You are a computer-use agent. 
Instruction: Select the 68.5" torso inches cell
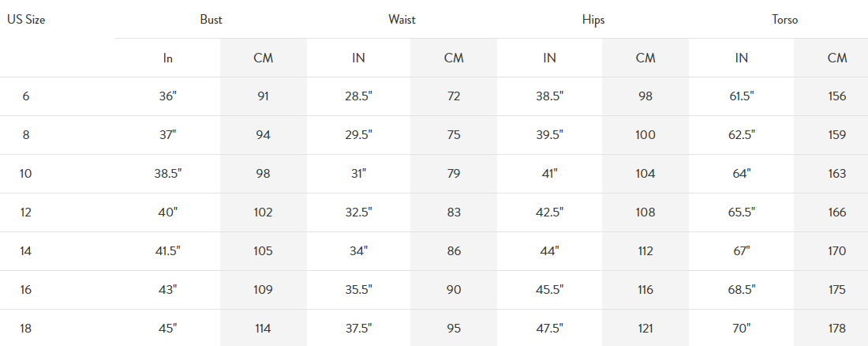click(x=742, y=289)
